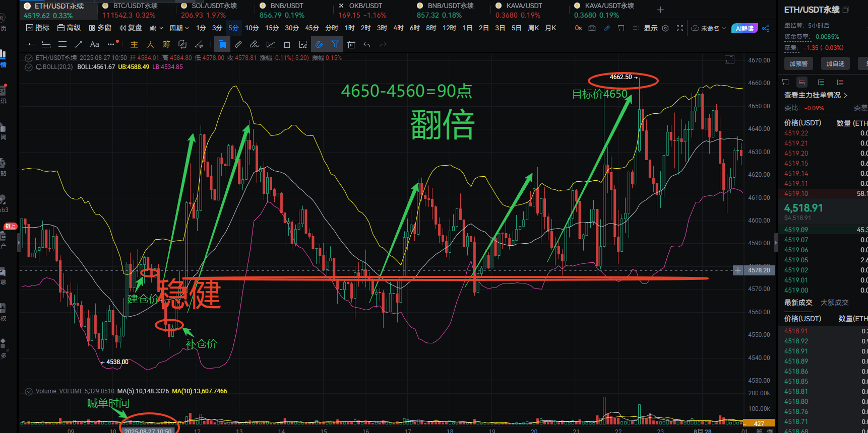Viewport: 868px width, 433px height.
Task: Select the 周K weekly timeframe
Action: 533,28
